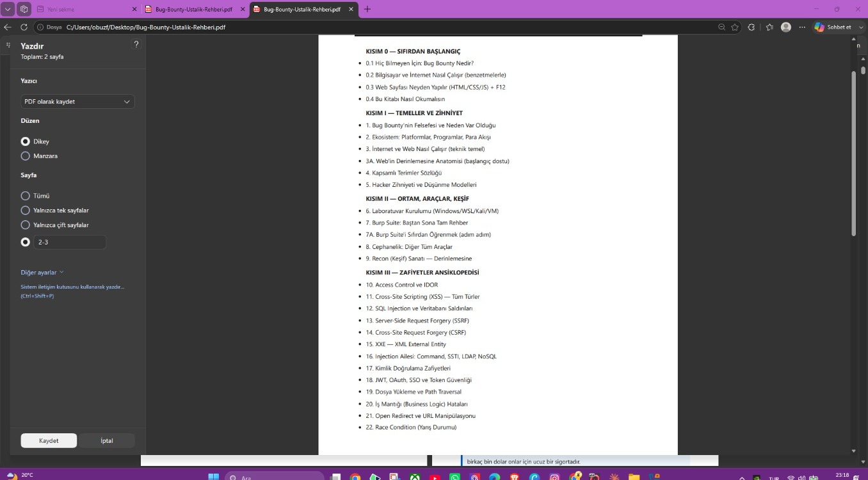The image size is (868, 480).
Task: Close the Yeni sekme tab
Action: 134,10
